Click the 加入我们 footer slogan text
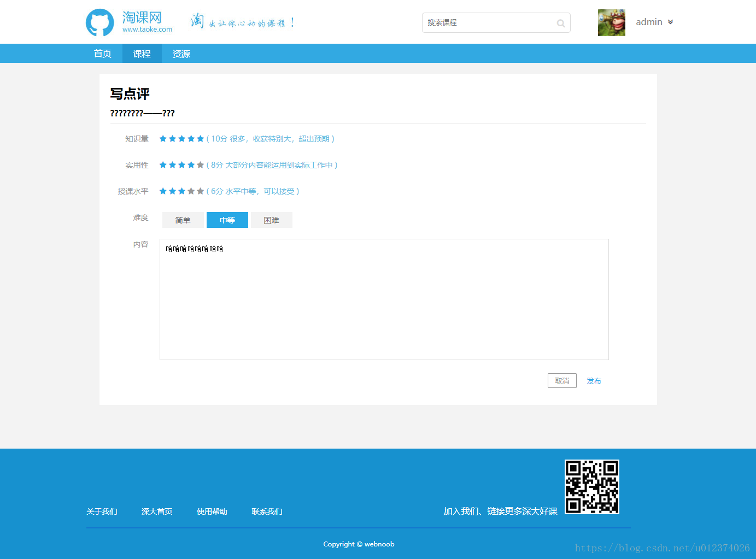Viewport: 756px width, 559px height. pyautogui.click(x=500, y=511)
